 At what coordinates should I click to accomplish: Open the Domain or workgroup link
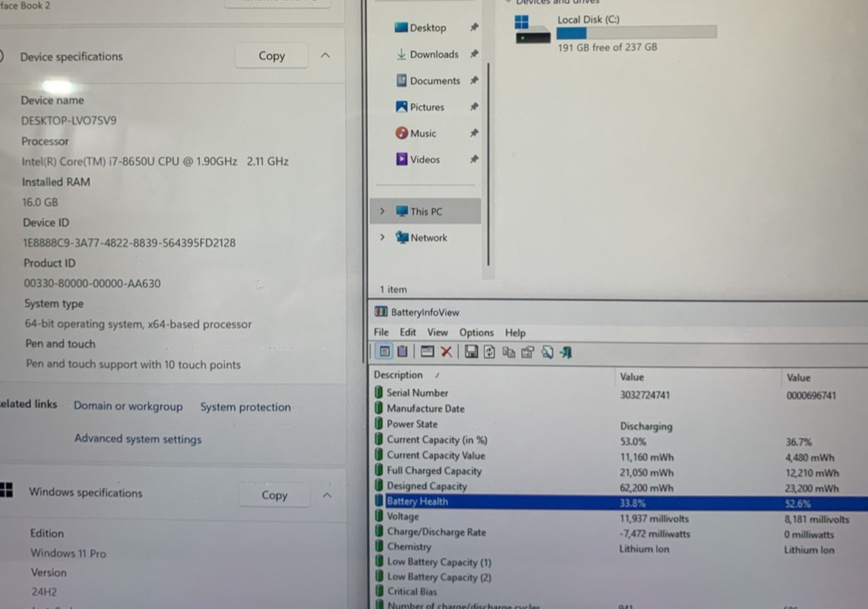(x=128, y=406)
